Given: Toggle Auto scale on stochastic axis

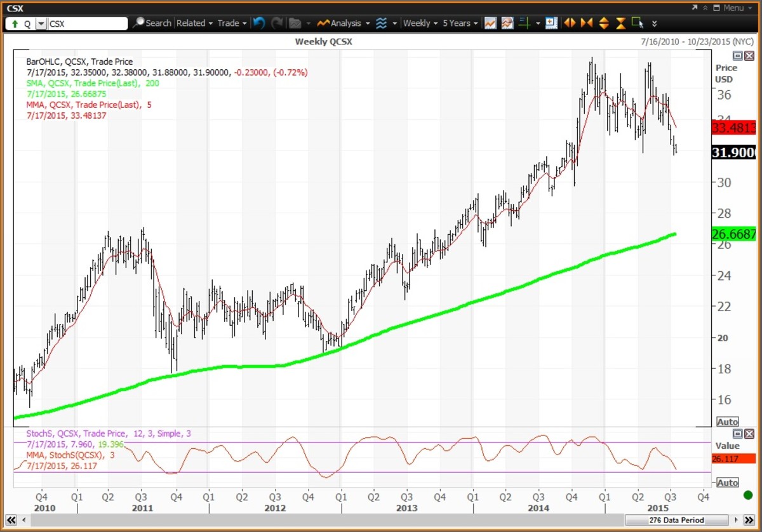Looking at the screenshot, I should (727, 482).
